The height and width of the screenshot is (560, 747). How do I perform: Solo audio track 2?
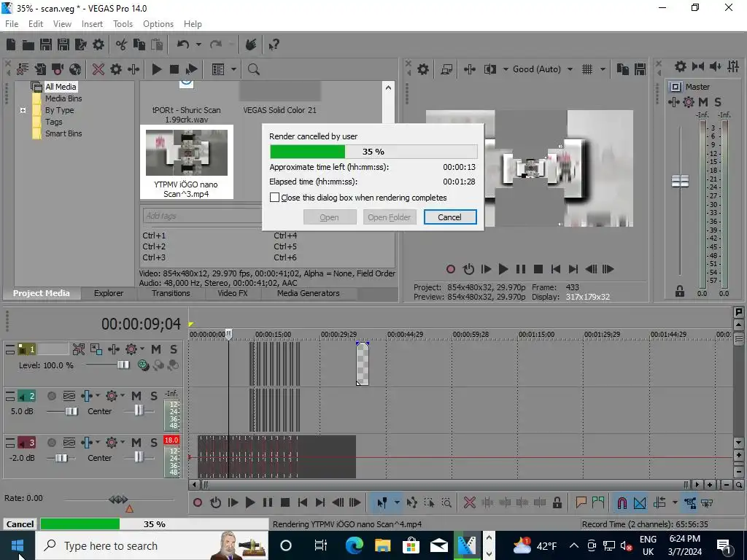tap(153, 396)
